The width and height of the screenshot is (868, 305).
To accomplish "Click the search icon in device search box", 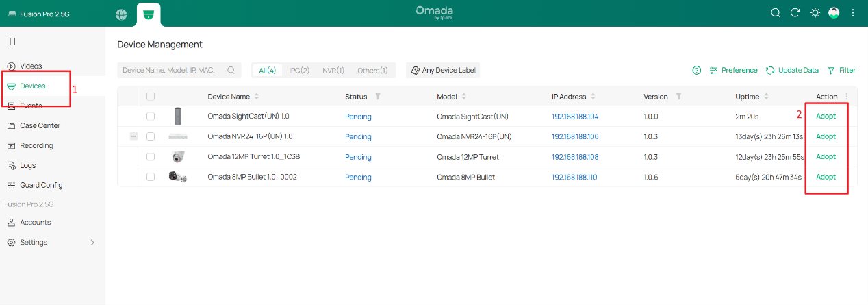I will pyautogui.click(x=231, y=70).
